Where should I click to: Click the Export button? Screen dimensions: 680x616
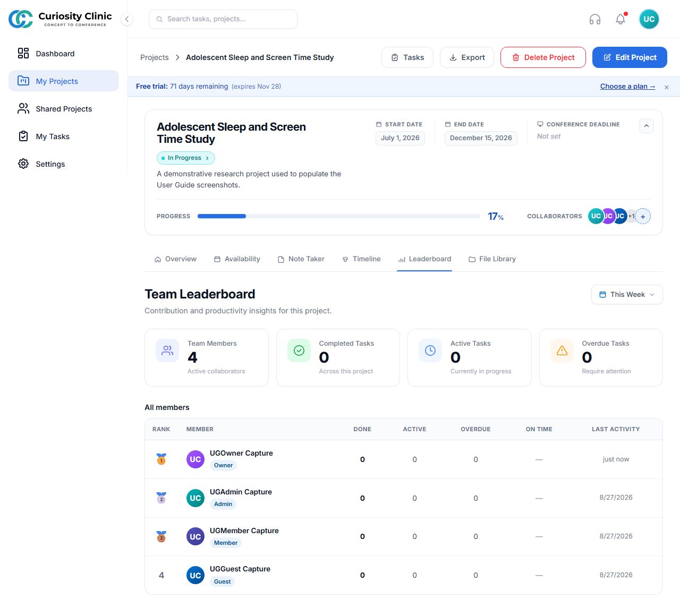[467, 57]
